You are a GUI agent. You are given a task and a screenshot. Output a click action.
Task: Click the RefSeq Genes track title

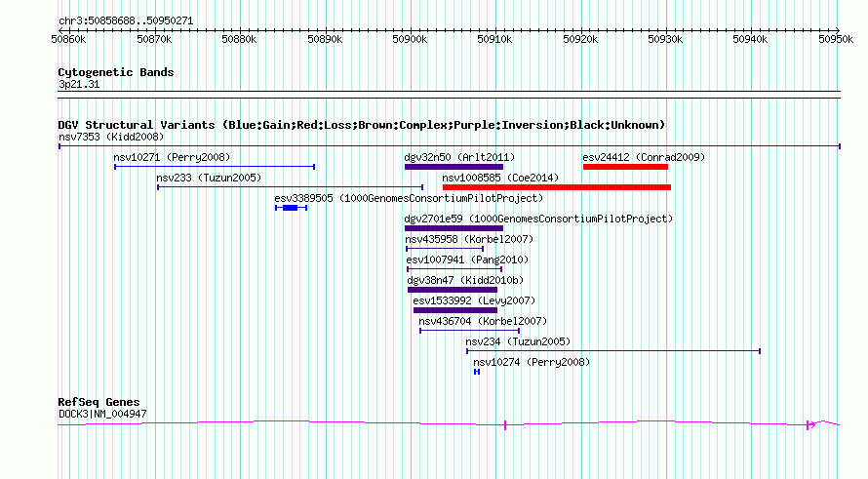[99, 402]
